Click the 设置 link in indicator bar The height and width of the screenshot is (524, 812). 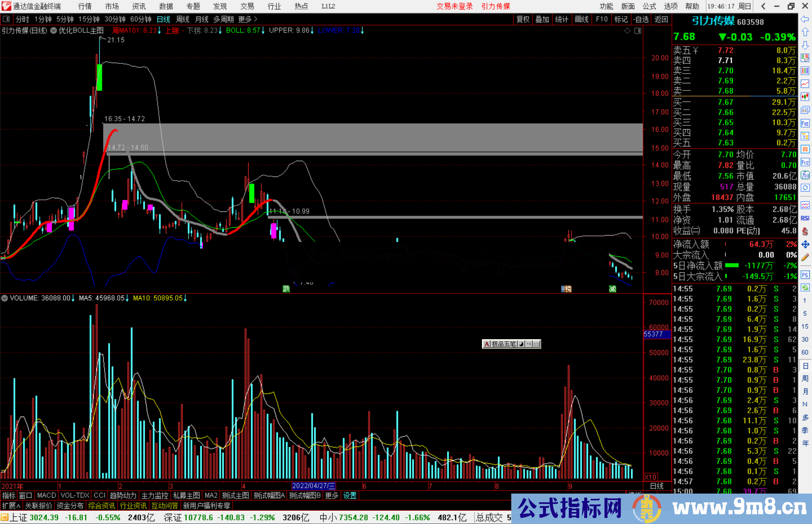(350, 496)
